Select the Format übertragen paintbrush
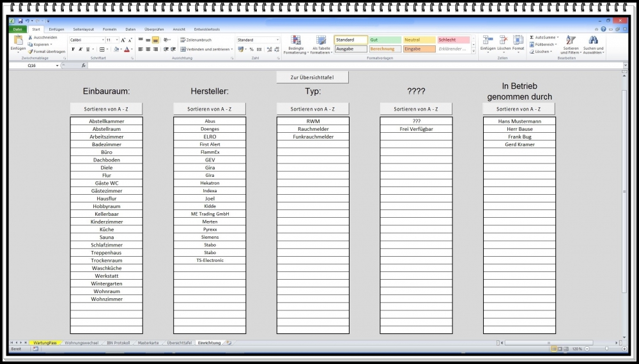 tap(30, 52)
